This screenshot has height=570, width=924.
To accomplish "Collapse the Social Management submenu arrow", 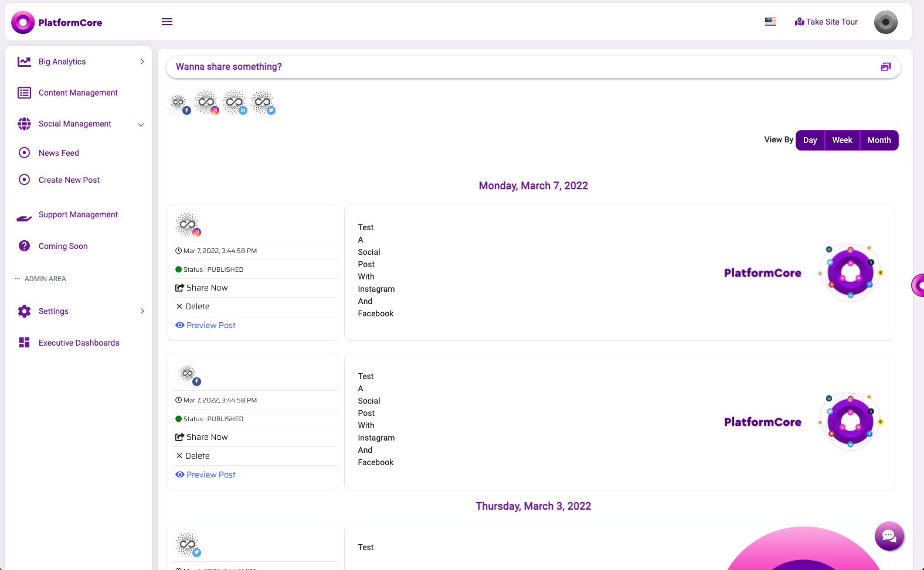I will [141, 124].
